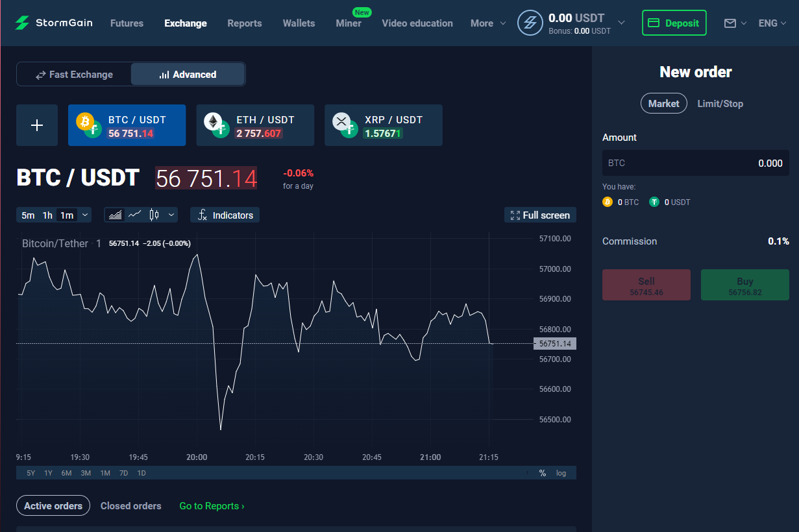Toggle log scale on chart
This screenshot has height=532, width=799.
coord(561,473)
